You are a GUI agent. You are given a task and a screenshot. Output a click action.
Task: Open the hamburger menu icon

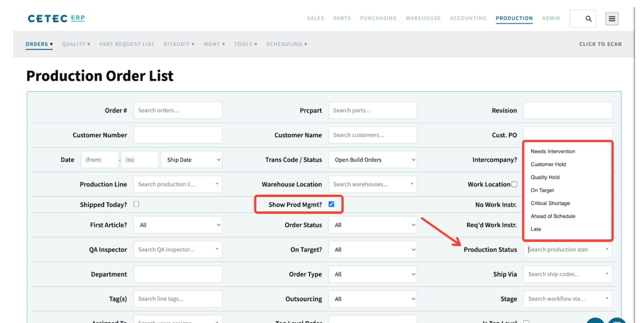click(x=612, y=19)
